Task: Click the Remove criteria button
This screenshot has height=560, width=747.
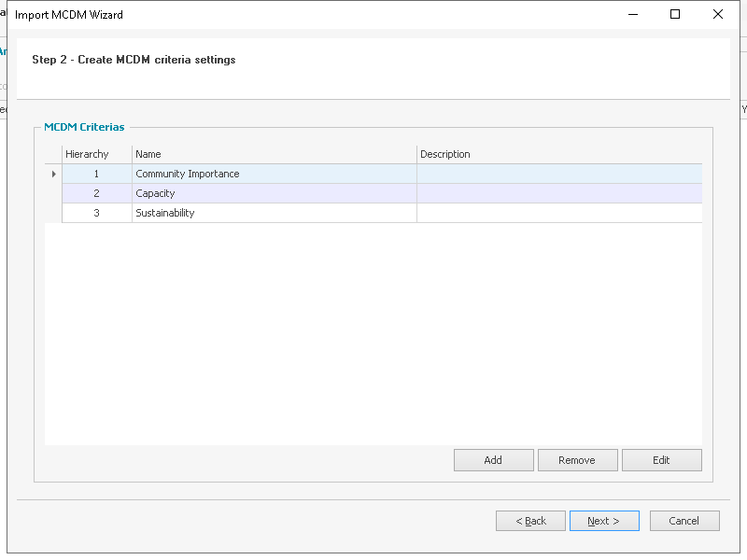Action: point(577,460)
